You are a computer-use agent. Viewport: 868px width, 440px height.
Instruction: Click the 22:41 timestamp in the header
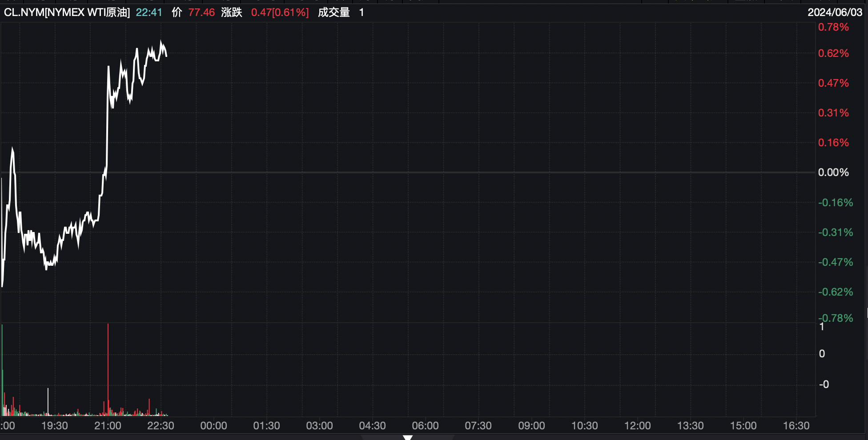149,12
